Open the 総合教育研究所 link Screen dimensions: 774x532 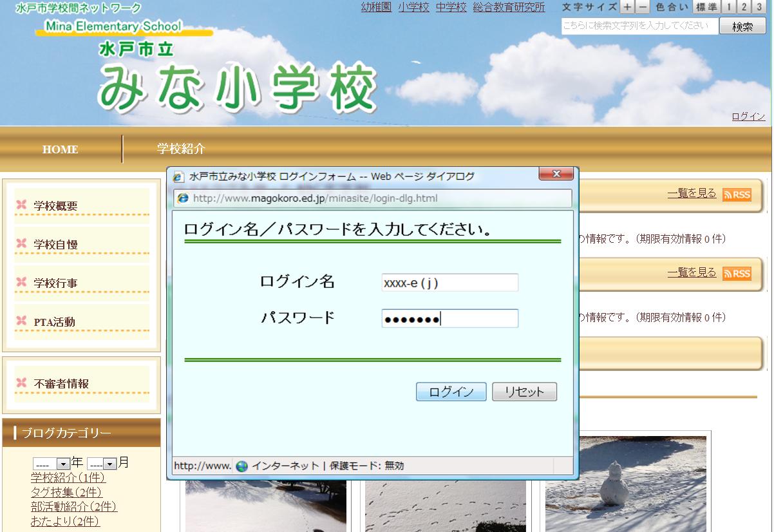click(x=509, y=7)
